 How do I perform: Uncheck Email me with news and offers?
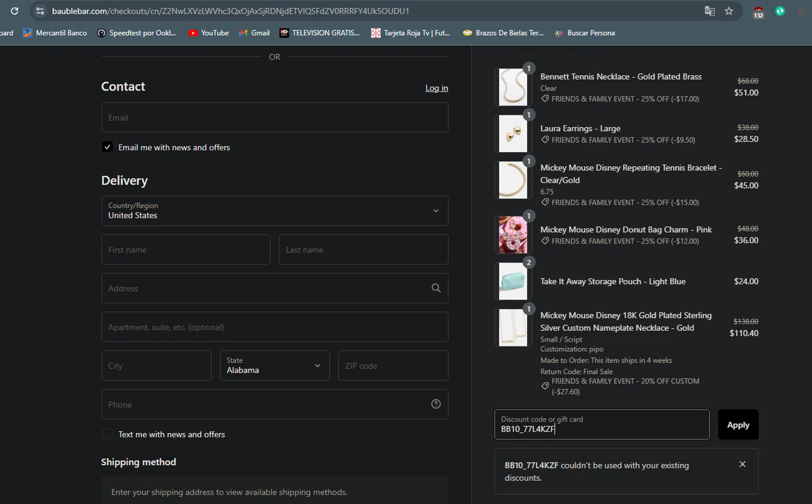tap(108, 147)
